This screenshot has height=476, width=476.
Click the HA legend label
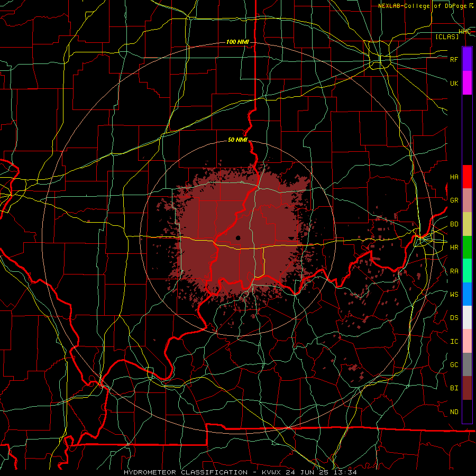tap(454, 177)
